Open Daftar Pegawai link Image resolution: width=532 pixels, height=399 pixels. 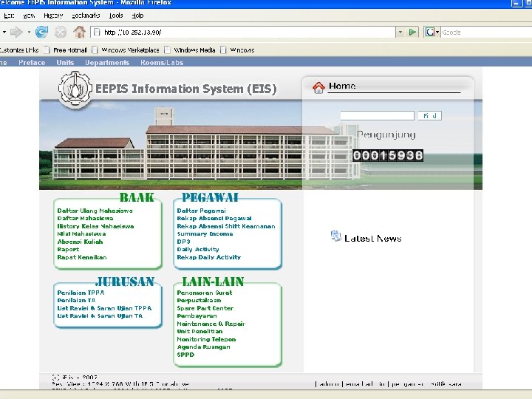201,211
